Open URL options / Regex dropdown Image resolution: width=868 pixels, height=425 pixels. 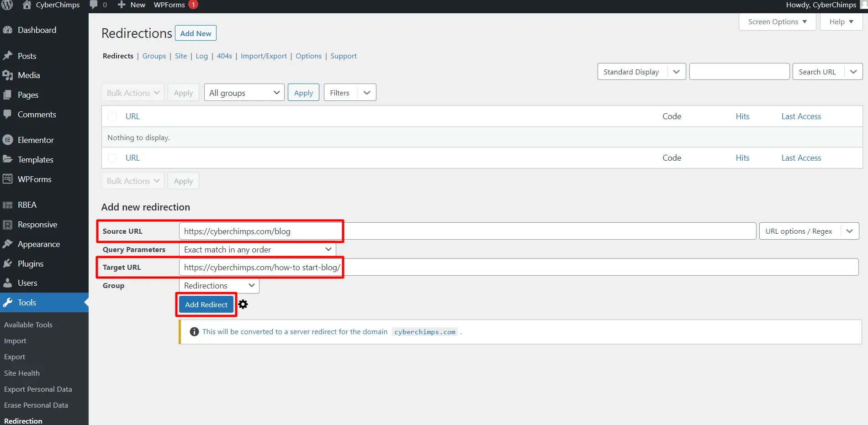809,231
